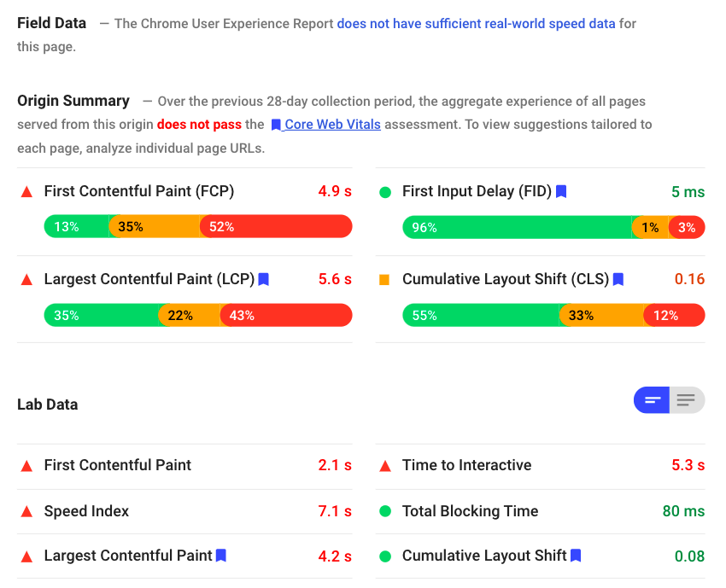Select the Time to Interactive metric row

pos(540,465)
